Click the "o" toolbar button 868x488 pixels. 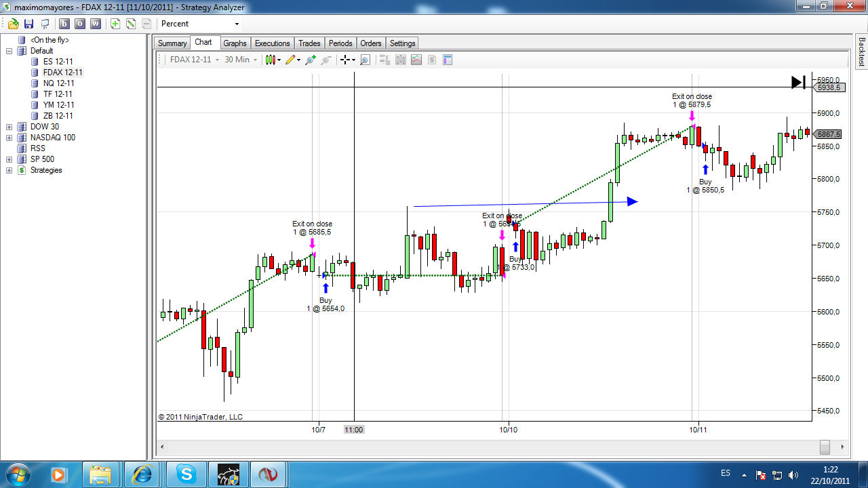[x=80, y=24]
